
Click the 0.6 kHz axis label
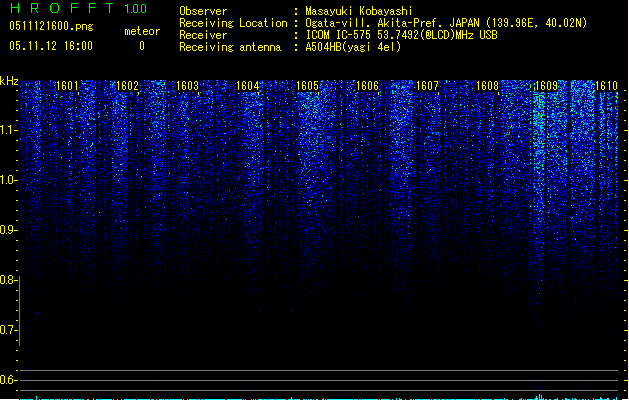coord(8,380)
